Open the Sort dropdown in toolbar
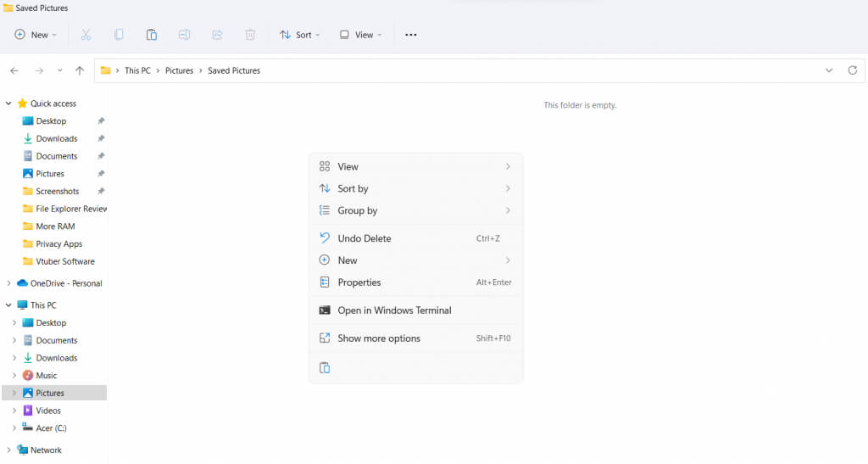 tap(300, 35)
